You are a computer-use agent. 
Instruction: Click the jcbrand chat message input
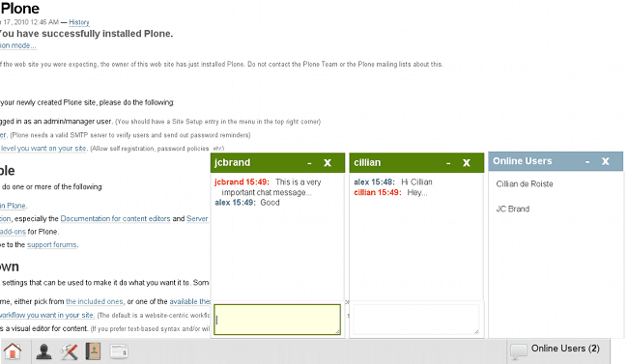277,320
